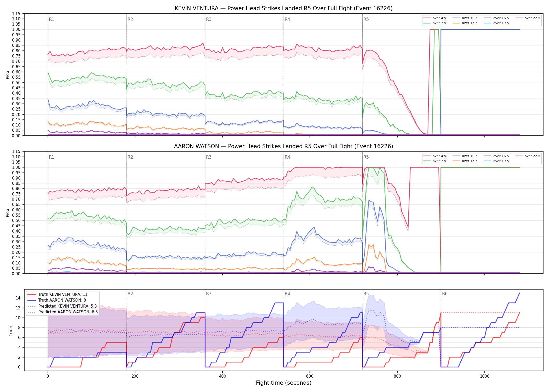This screenshot has height=392, width=549.
Task: Click the AARON WATSON chart title
Action: click(x=283, y=146)
